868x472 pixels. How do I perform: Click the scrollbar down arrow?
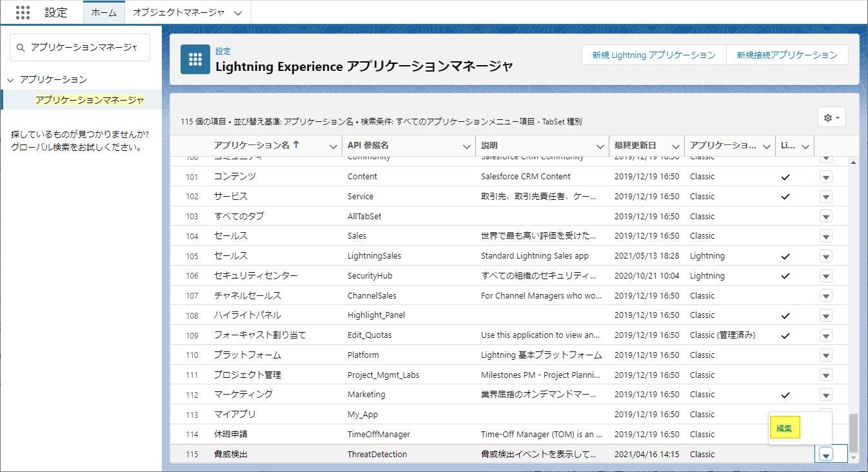coord(854,457)
